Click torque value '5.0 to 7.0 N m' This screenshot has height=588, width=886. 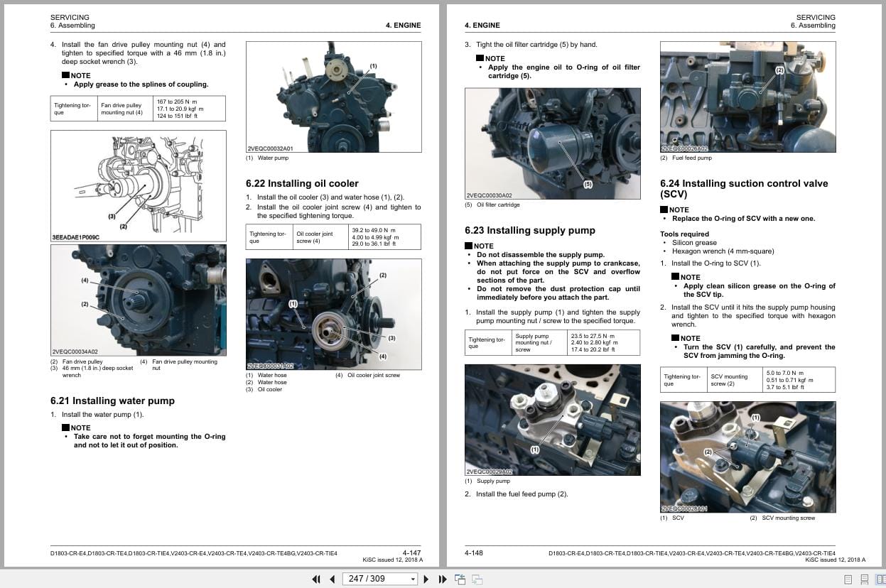(x=785, y=373)
